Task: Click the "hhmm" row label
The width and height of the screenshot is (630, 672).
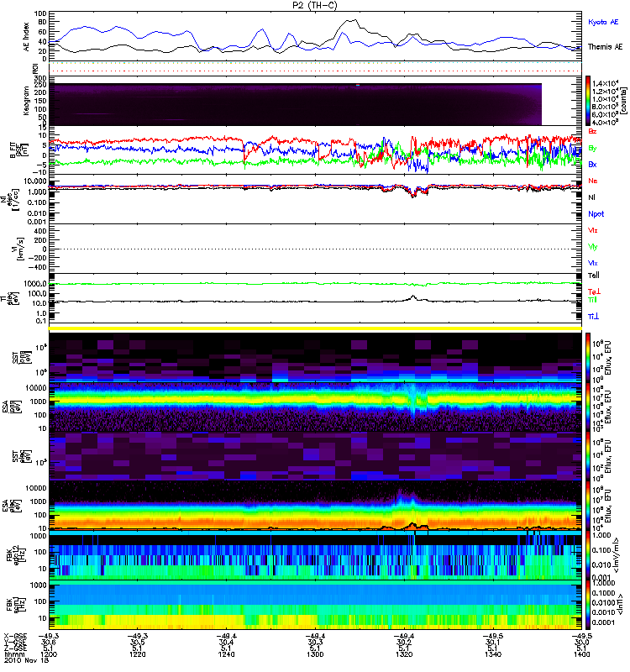Action: [13, 654]
